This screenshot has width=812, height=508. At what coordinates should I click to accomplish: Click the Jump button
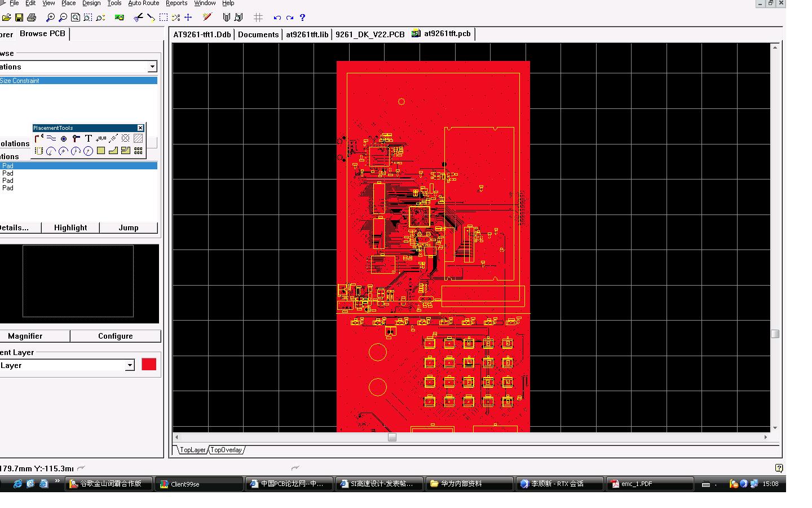tap(129, 227)
